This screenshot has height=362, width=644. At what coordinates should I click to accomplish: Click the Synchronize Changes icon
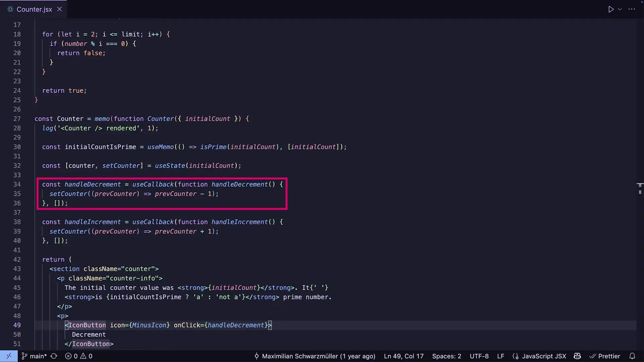54,356
